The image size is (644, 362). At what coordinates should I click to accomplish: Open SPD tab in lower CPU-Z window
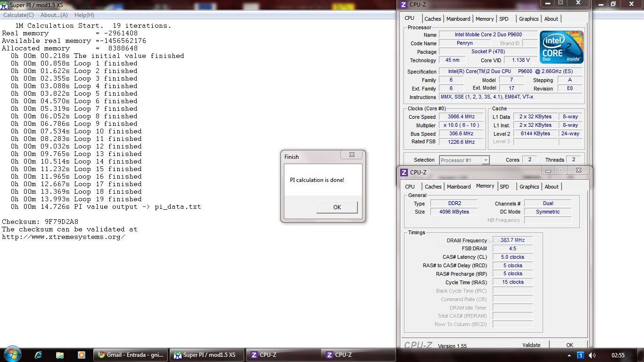504,187
